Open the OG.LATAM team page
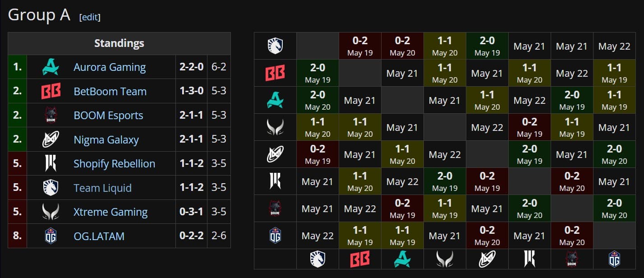This screenshot has width=644, height=278. pyautogui.click(x=99, y=235)
